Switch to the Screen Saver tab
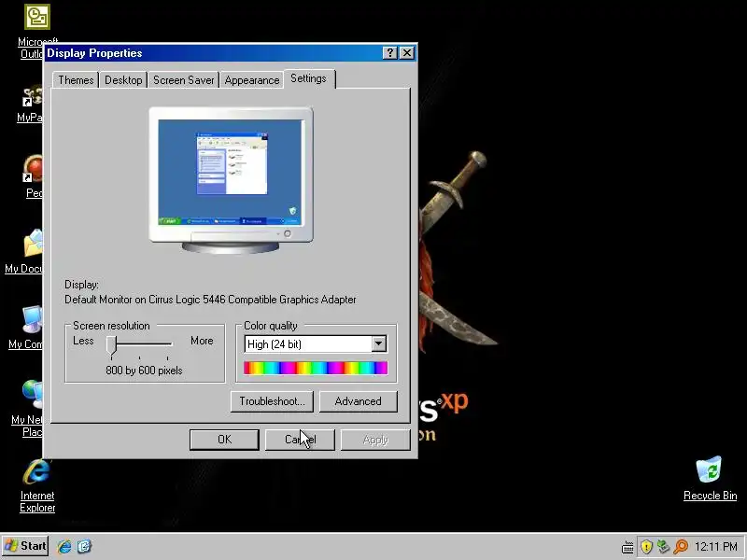Image resolution: width=747 pixels, height=560 pixels. click(x=183, y=80)
